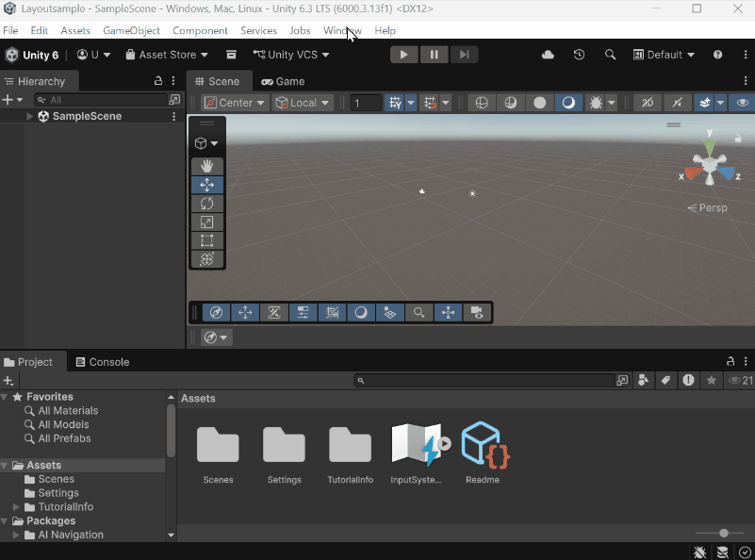The width and height of the screenshot is (755, 560).
Task: Open the cloud services icon
Action: click(x=549, y=55)
